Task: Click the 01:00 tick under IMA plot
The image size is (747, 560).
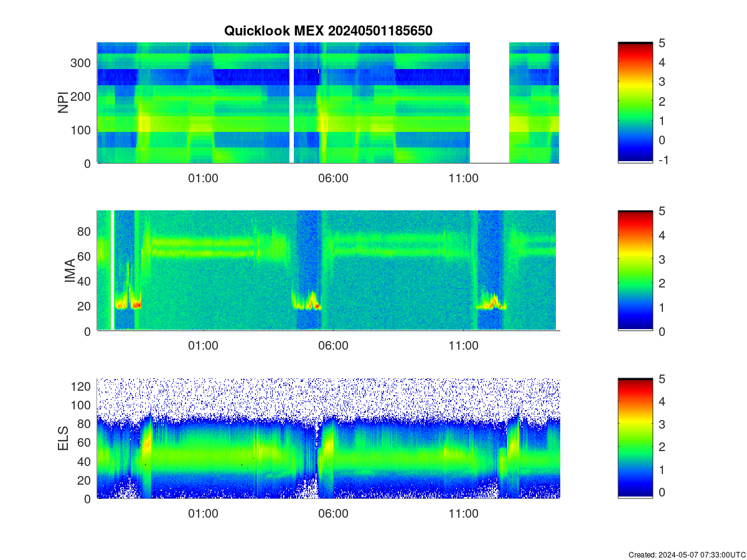Action: pos(203,346)
